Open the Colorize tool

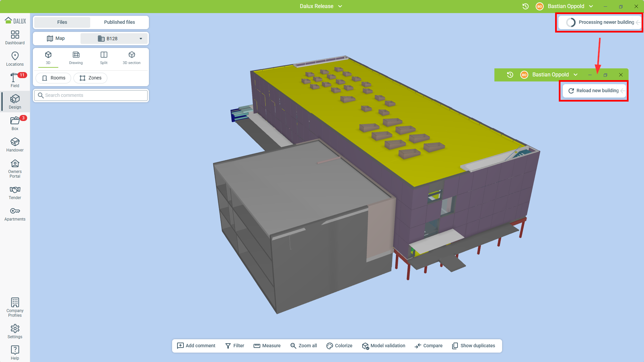(339, 346)
